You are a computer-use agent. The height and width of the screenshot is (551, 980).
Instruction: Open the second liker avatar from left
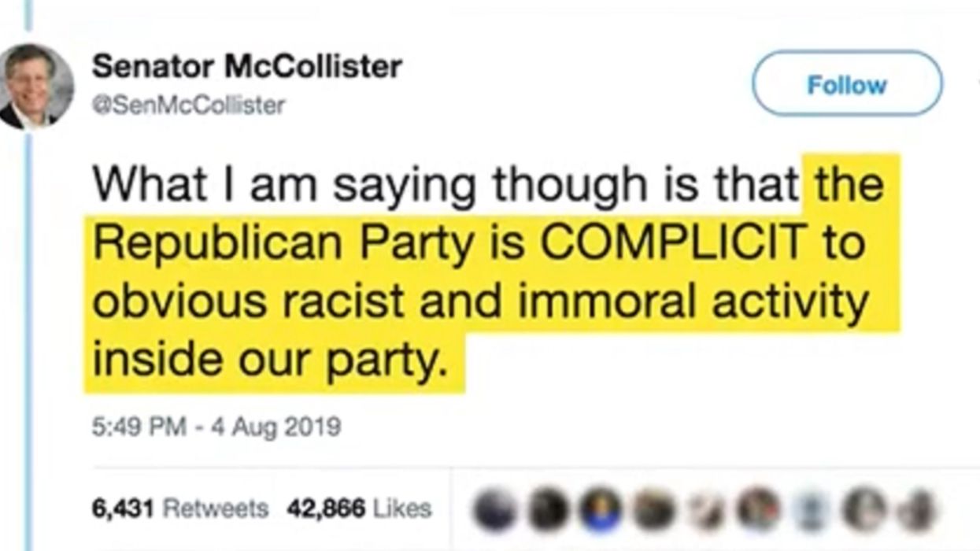(x=549, y=511)
